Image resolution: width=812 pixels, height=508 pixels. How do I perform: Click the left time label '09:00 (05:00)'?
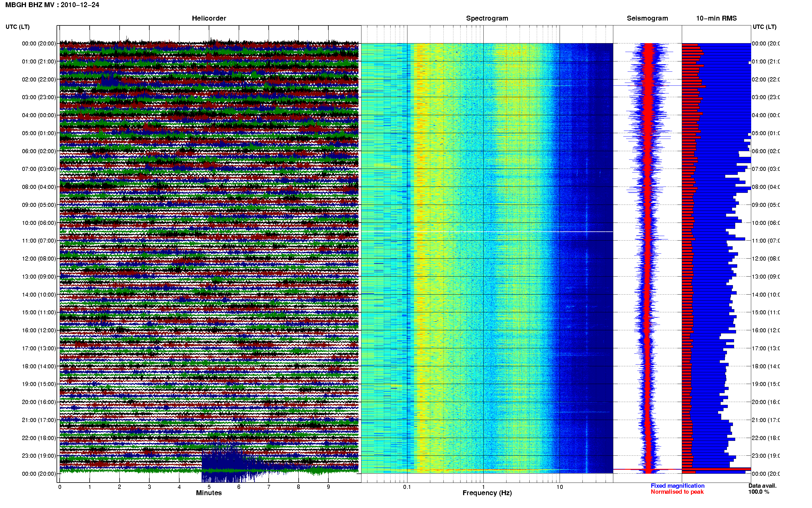(39, 205)
